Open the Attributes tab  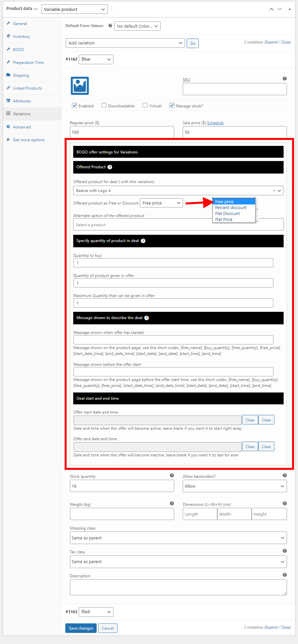click(x=32, y=101)
